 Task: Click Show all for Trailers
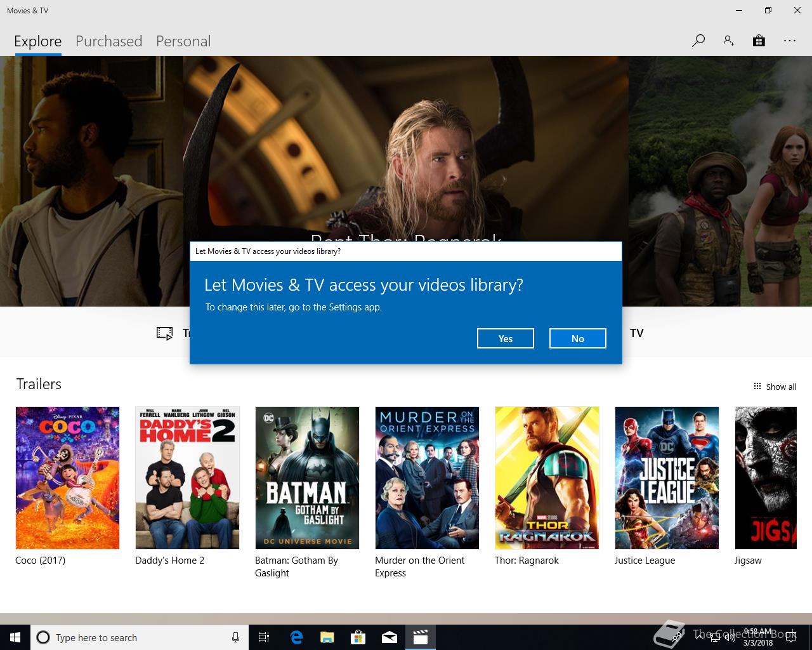(775, 387)
